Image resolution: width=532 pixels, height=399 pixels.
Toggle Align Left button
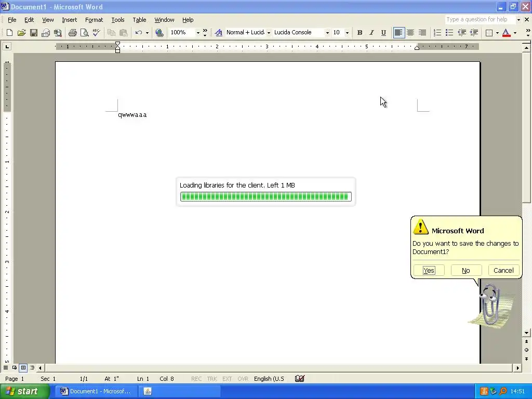[x=398, y=33]
